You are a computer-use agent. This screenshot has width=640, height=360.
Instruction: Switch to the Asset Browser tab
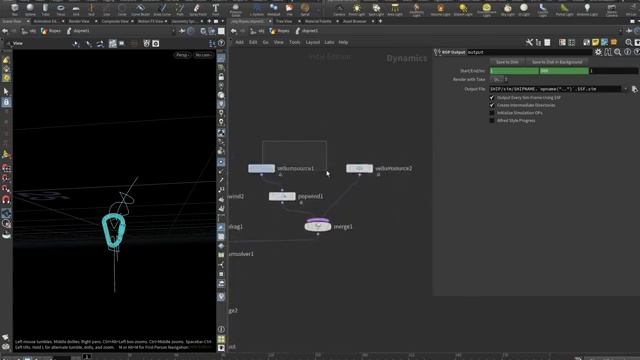click(354, 21)
